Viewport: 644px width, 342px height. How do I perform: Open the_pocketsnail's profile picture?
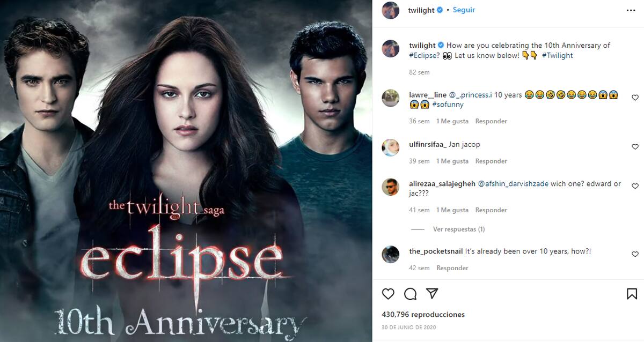(390, 255)
